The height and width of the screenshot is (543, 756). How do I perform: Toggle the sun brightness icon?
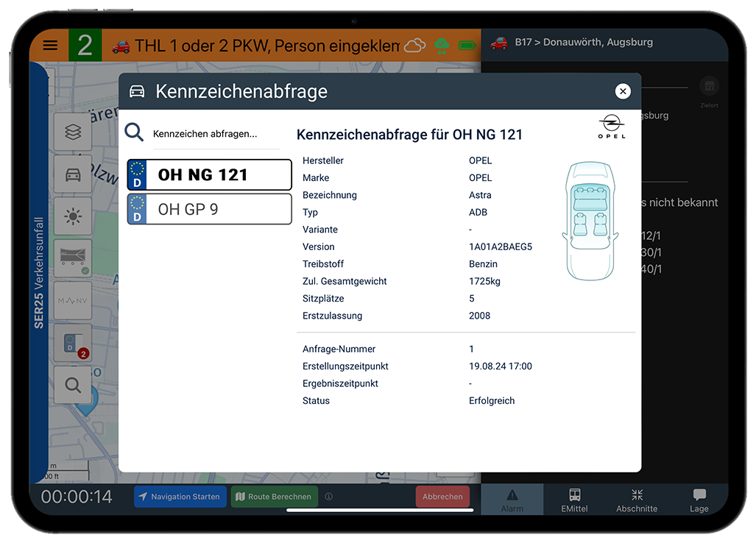click(x=73, y=216)
